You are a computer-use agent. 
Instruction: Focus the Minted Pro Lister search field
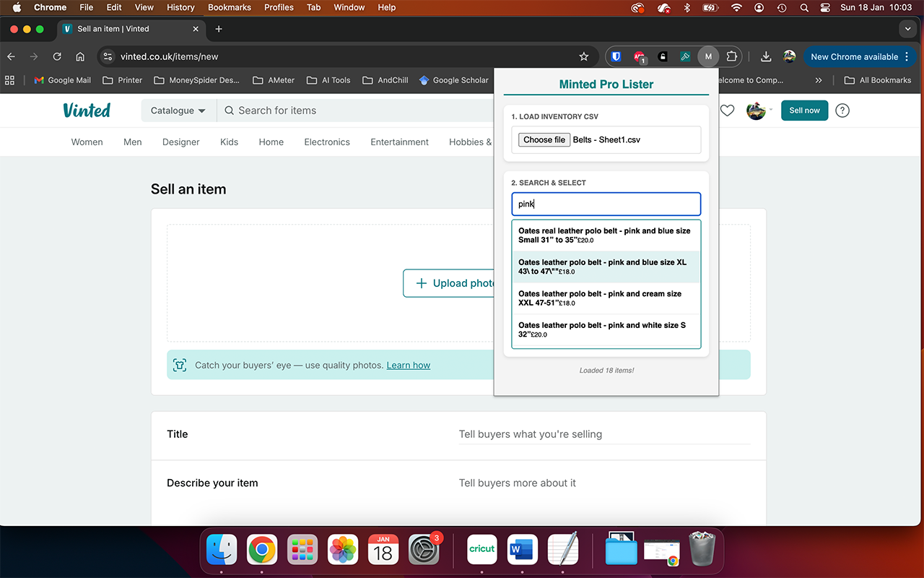tap(606, 204)
